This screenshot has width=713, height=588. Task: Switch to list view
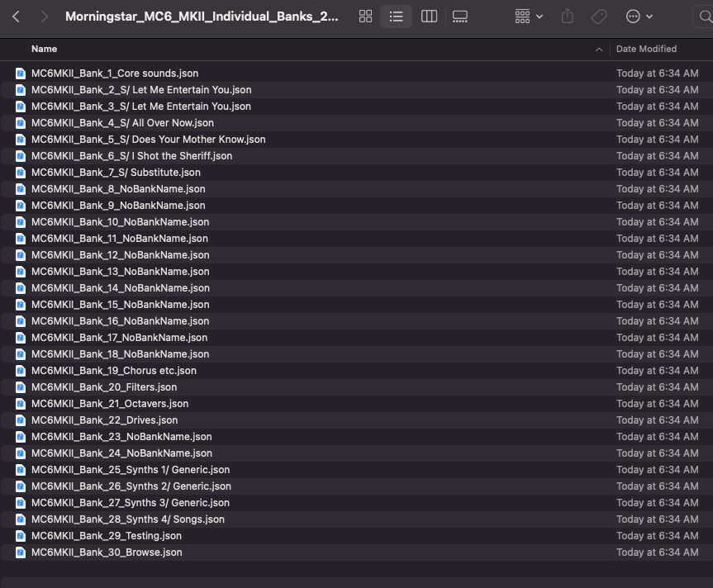click(x=396, y=17)
